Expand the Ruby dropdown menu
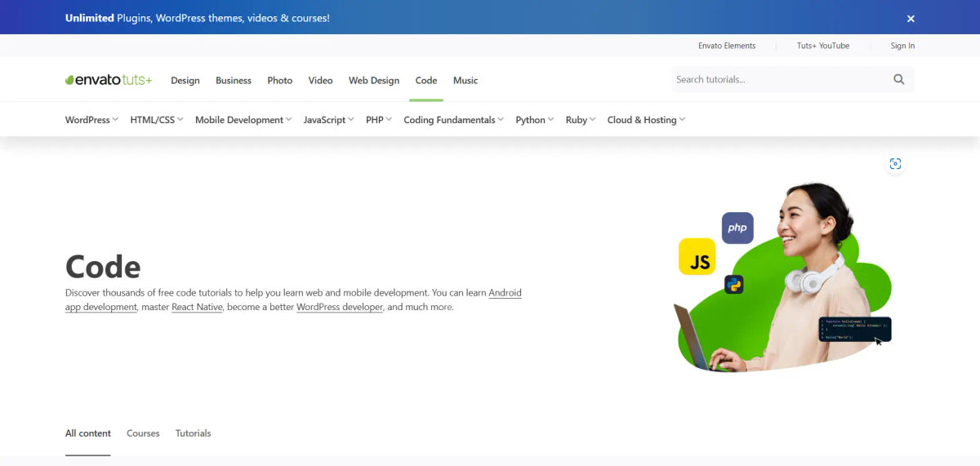Image resolution: width=980 pixels, height=466 pixels. 581,120
